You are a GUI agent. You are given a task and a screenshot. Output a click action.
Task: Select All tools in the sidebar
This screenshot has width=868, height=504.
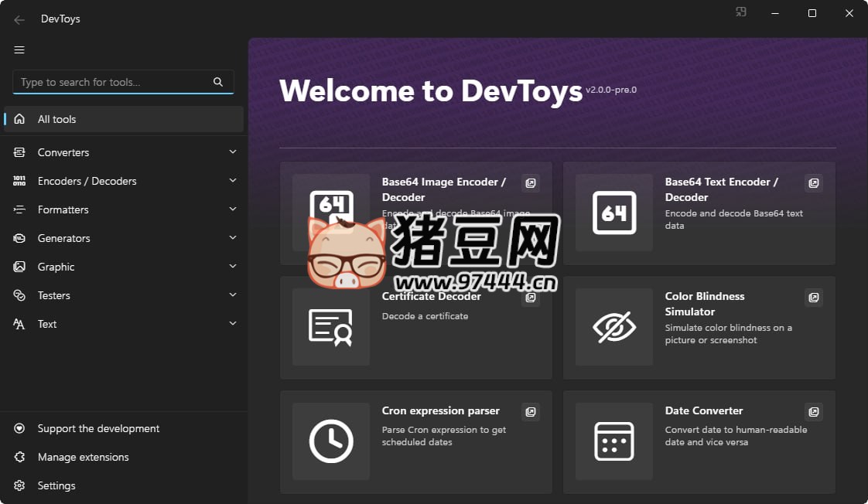point(124,119)
